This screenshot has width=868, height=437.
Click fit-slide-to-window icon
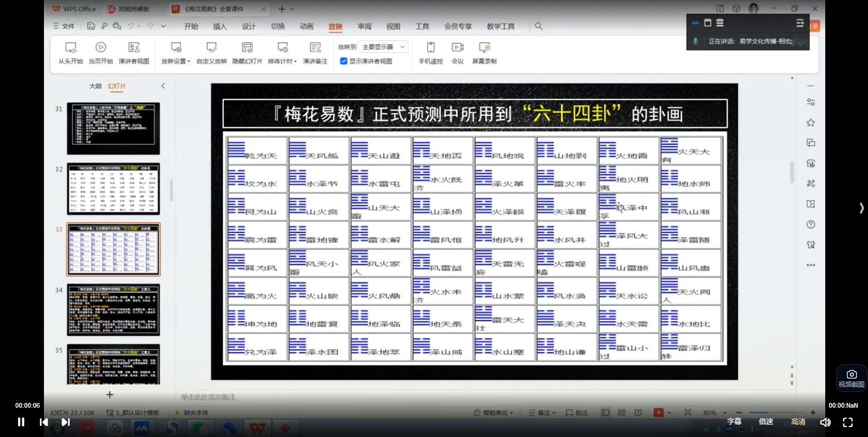[688, 412]
